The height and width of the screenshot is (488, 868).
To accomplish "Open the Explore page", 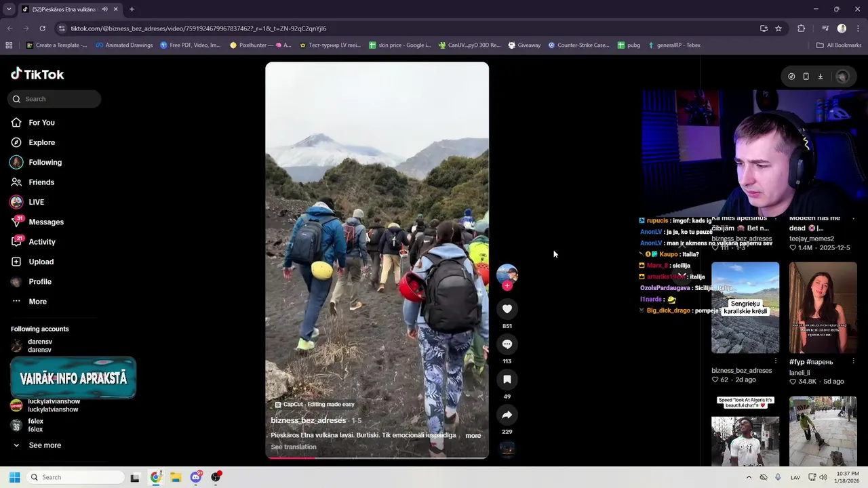I will (x=41, y=142).
